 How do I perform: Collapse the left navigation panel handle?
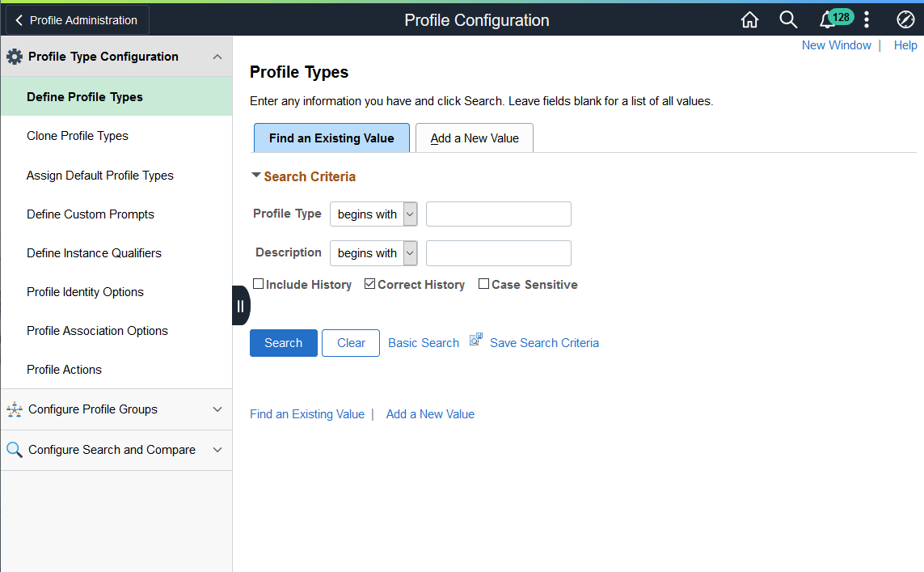[x=240, y=306]
